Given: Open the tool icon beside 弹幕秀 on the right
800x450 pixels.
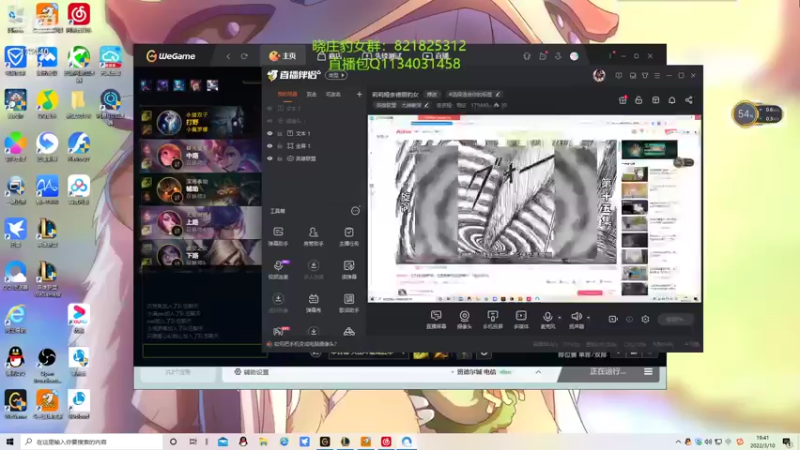Looking at the screenshot, I should tap(349, 302).
